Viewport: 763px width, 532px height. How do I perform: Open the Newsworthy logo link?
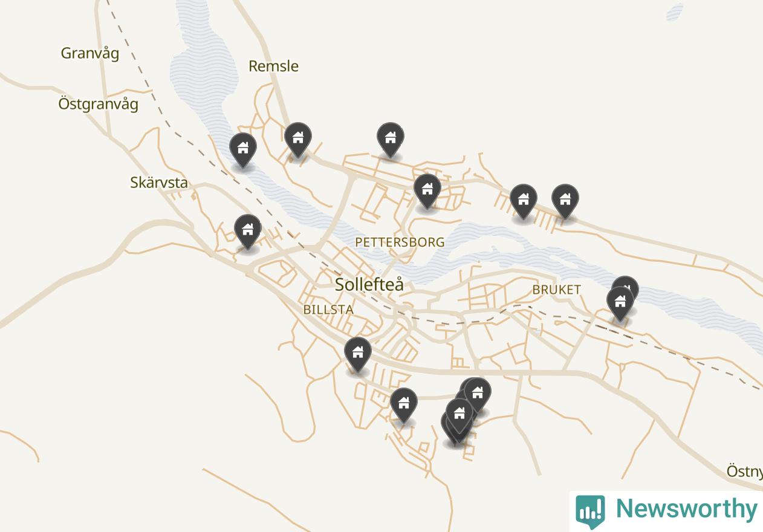point(666,510)
